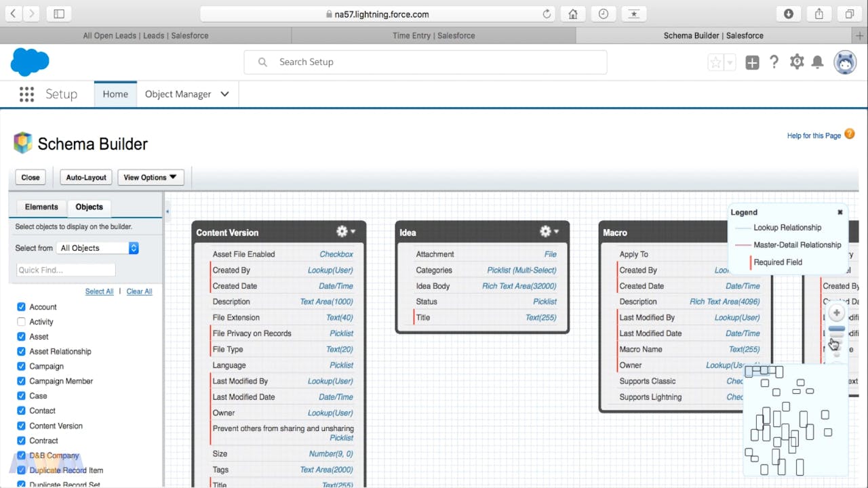Uncheck the Campaign Member checkbox
The width and height of the screenshot is (868, 488).
(x=21, y=381)
